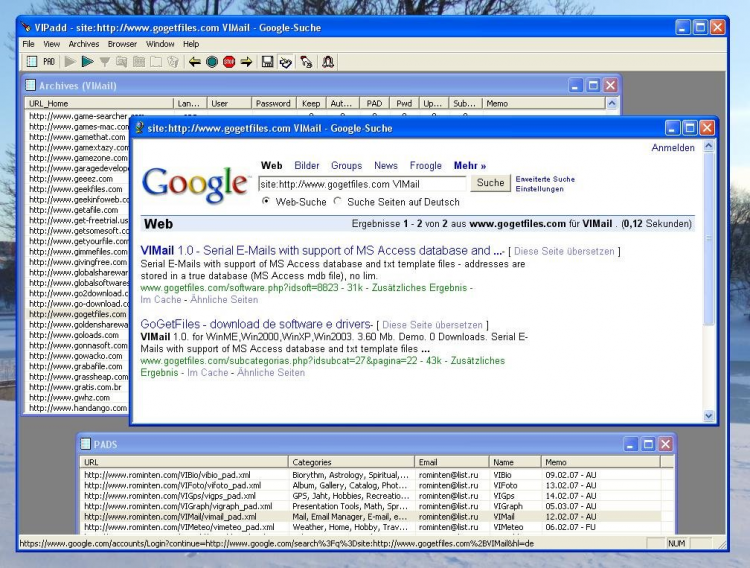Select http://www.gogetfiles.com row in Archives
The image size is (750, 568).
[77, 314]
